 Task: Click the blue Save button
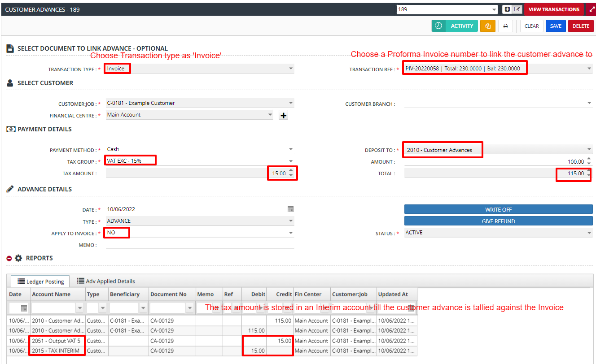click(556, 26)
